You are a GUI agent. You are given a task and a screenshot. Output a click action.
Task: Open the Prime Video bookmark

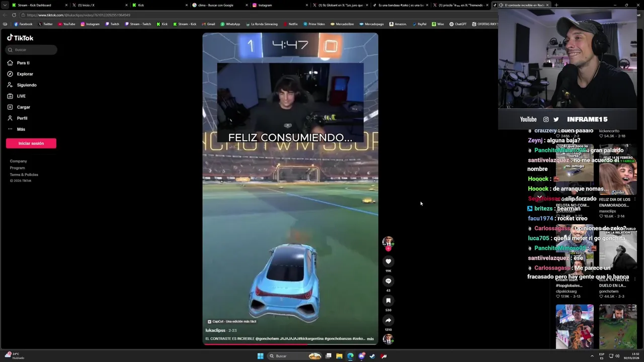coord(314,24)
